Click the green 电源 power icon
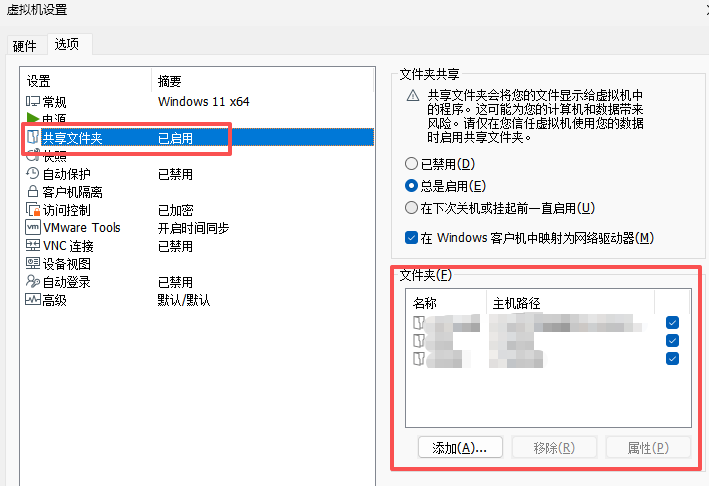Image resolution: width=709 pixels, height=486 pixels. (33, 118)
